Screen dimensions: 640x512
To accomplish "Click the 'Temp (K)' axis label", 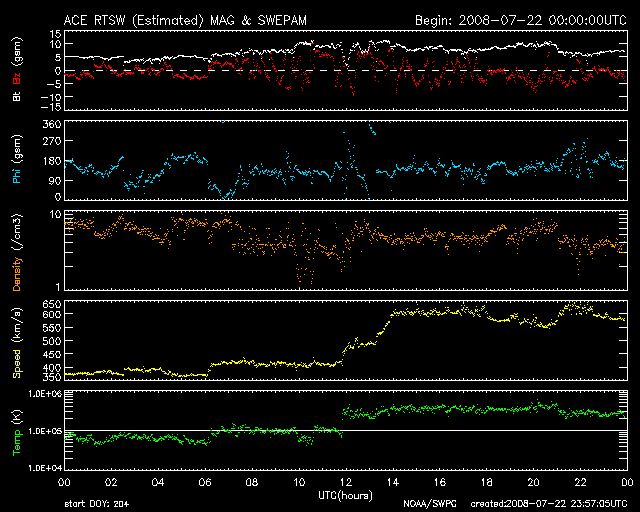I will coord(16,433).
